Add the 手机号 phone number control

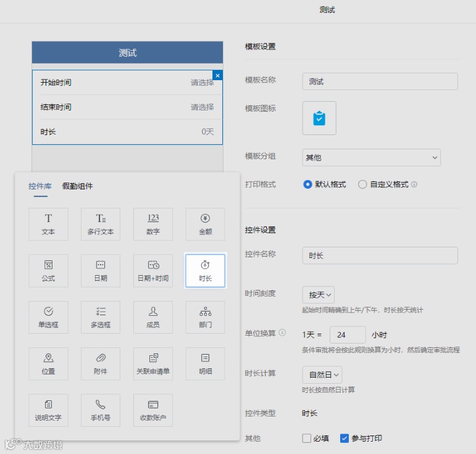101,410
